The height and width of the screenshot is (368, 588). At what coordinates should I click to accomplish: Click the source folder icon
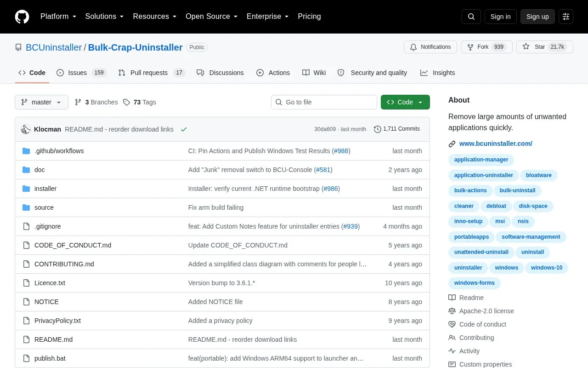tap(26, 207)
